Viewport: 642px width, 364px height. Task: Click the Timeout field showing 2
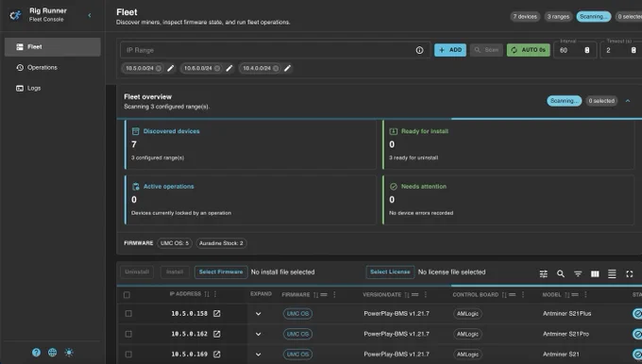tap(620, 50)
